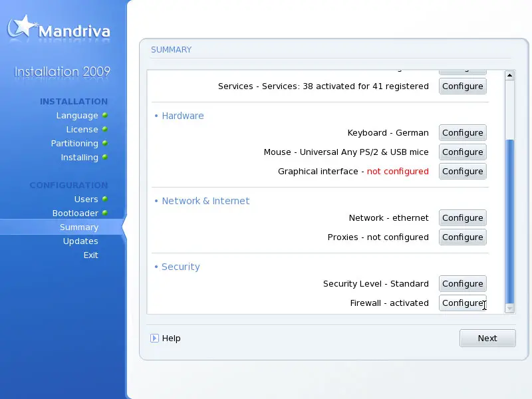Open the Users step
Image resolution: width=532 pixels, height=399 pixels.
(86, 199)
